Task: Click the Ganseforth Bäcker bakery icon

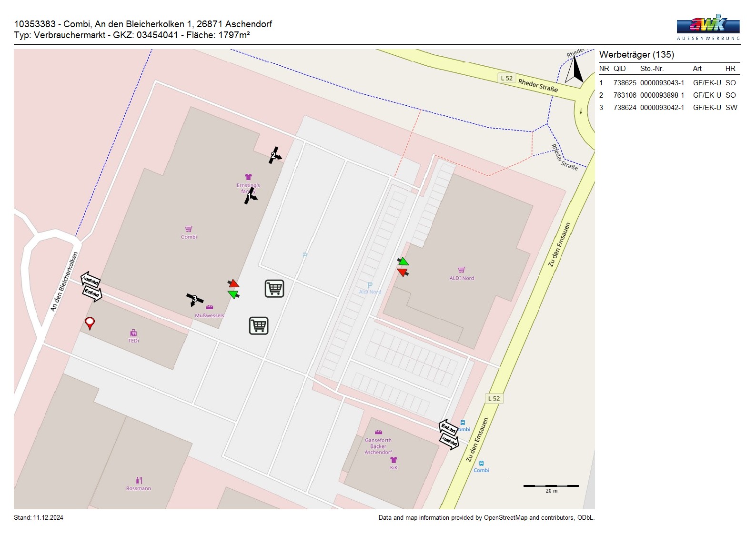Action: [378, 433]
